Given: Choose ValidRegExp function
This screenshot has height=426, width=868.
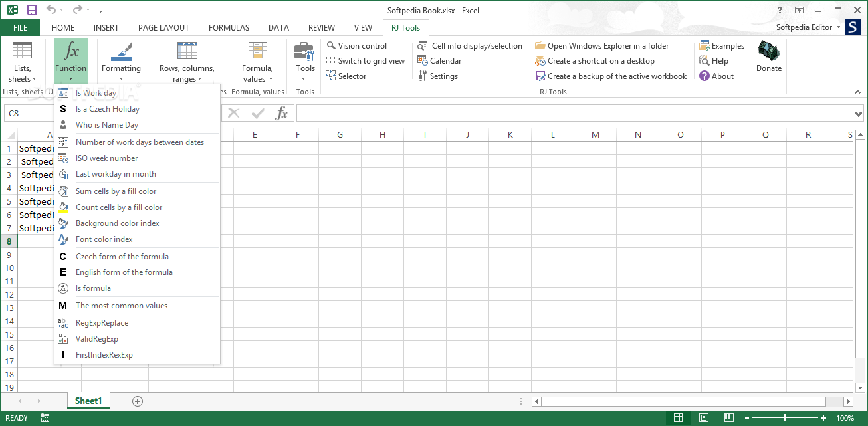Looking at the screenshot, I should tap(137, 339).
